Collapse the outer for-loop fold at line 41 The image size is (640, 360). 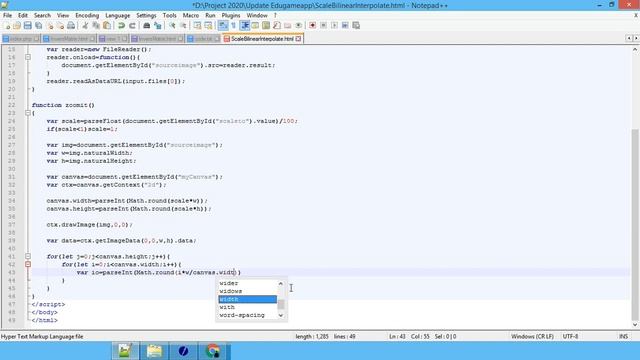(28, 256)
